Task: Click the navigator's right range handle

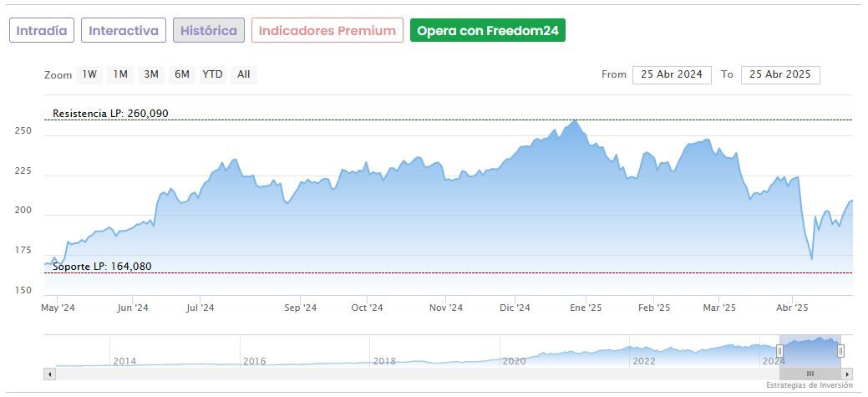Action: (x=840, y=350)
